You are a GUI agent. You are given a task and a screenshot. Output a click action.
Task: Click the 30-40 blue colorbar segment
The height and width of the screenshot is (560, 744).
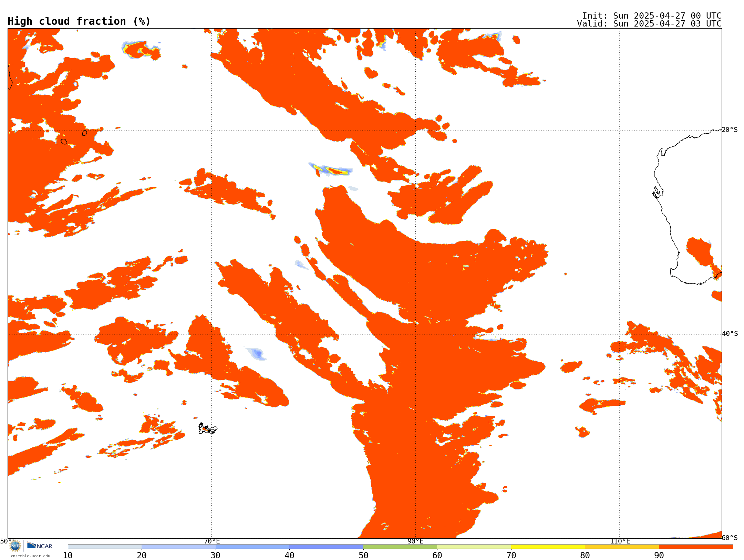click(252, 547)
